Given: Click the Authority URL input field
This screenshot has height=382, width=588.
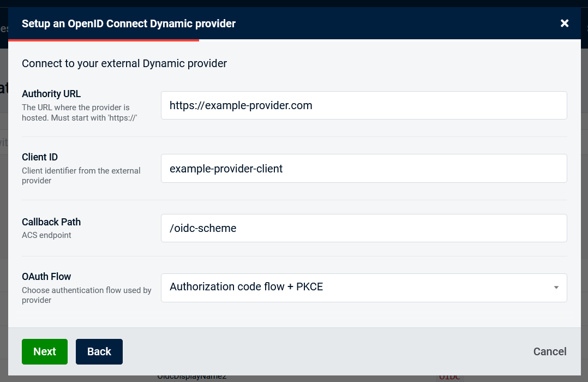Looking at the screenshot, I should (x=363, y=105).
